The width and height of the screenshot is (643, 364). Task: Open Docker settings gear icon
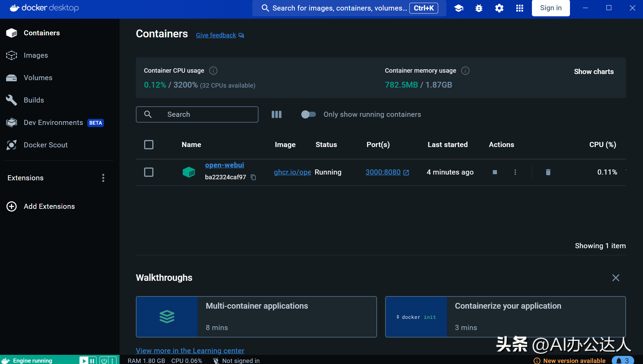click(499, 8)
